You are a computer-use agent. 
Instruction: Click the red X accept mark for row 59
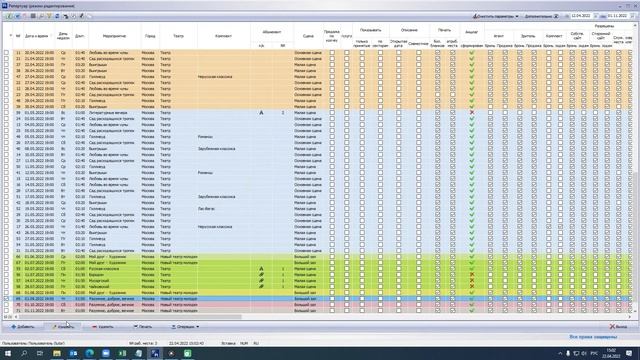click(472, 112)
